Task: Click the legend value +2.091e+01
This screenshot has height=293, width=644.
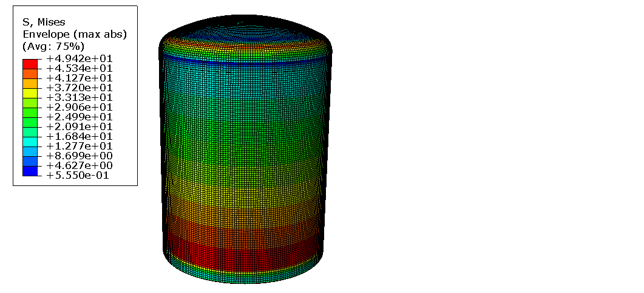Action: (x=80, y=127)
